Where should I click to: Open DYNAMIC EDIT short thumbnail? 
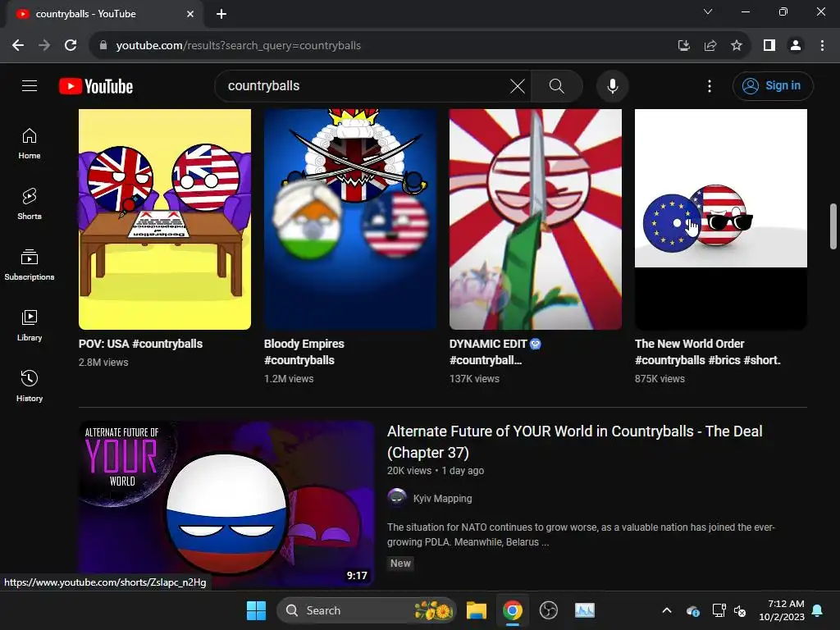tap(535, 219)
